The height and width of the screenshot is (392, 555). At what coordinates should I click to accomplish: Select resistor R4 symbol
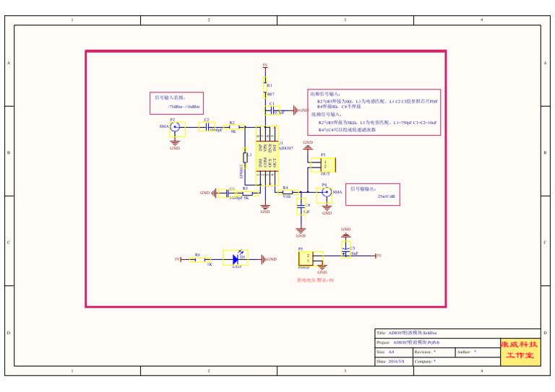tap(288, 192)
